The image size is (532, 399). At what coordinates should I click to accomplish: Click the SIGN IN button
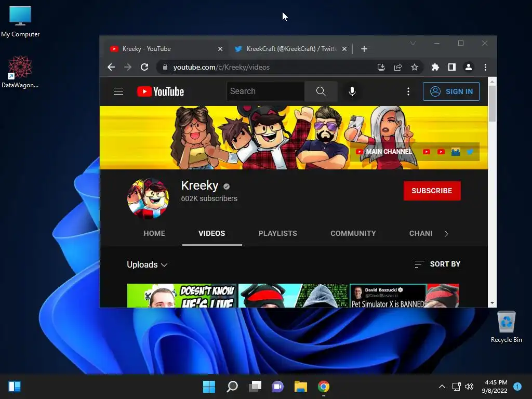[x=451, y=91]
